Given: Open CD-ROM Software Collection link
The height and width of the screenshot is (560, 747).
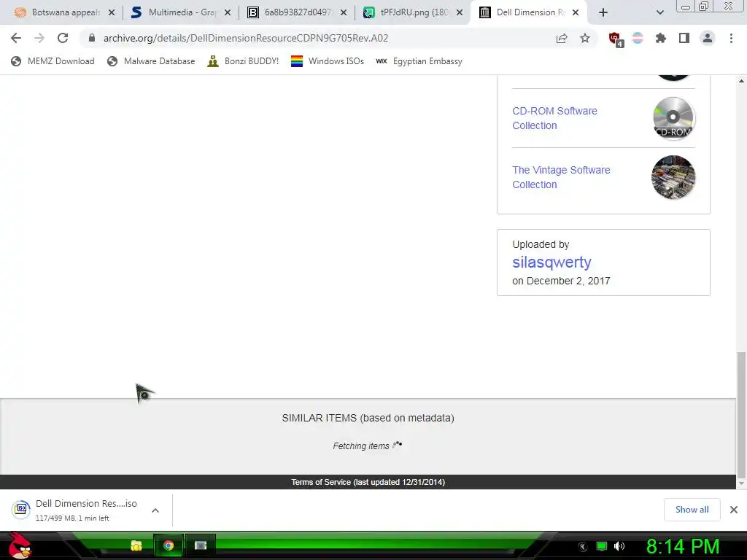Looking at the screenshot, I should click(x=554, y=118).
